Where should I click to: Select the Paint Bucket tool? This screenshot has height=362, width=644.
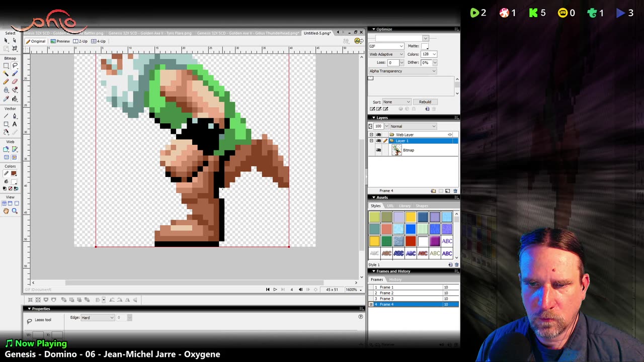[x=15, y=99]
